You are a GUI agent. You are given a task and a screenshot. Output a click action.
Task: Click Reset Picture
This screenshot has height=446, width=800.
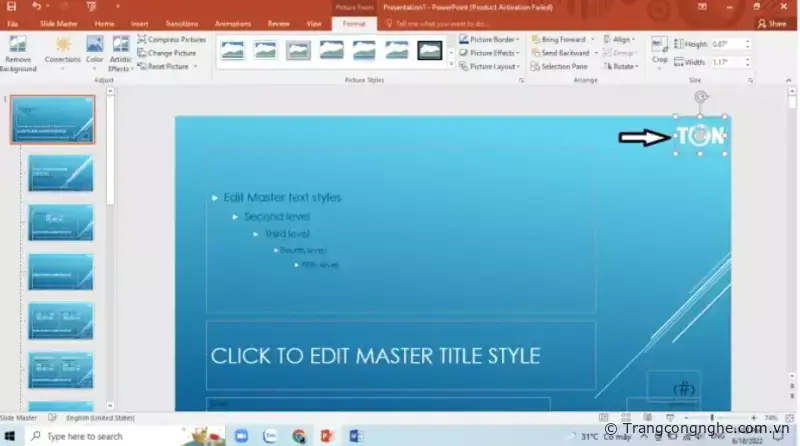(x=169, y=66)
